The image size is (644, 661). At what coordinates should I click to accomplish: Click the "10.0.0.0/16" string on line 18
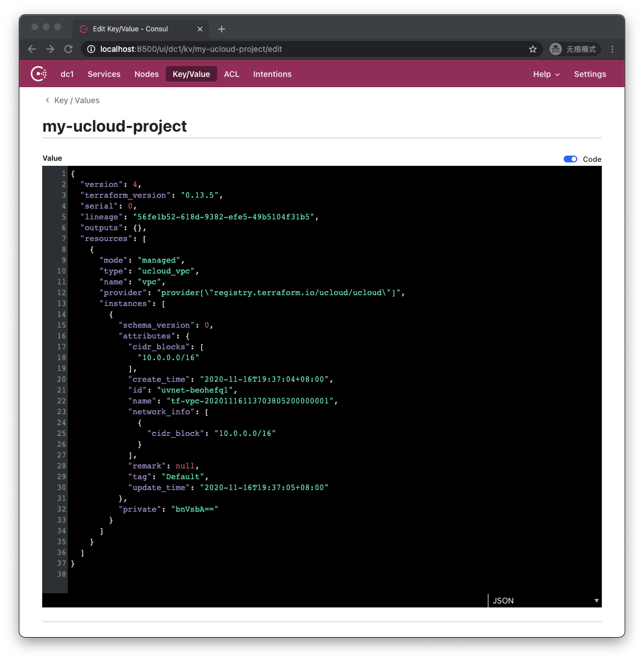(169, 357)
